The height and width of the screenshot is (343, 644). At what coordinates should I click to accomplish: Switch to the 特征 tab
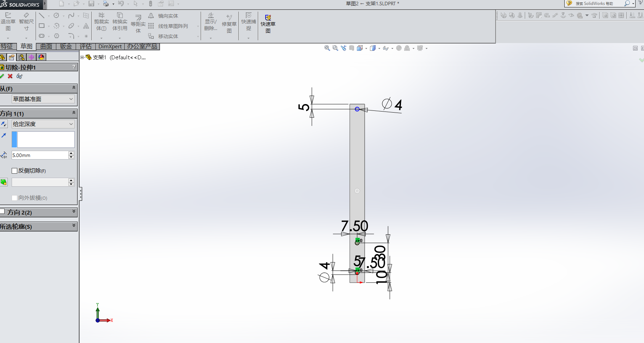pyautogui.click(x=8, y=47)
